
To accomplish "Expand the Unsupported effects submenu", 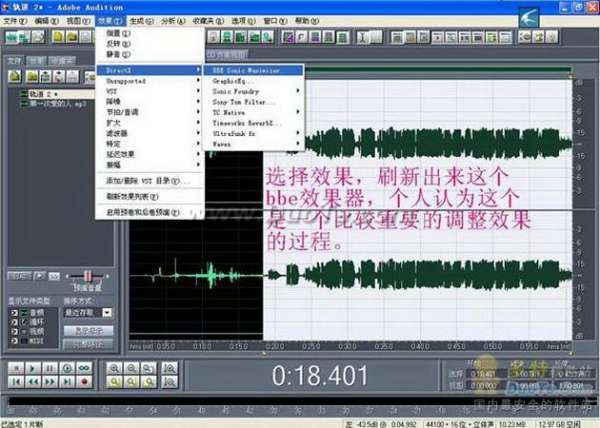I will 149,81.
